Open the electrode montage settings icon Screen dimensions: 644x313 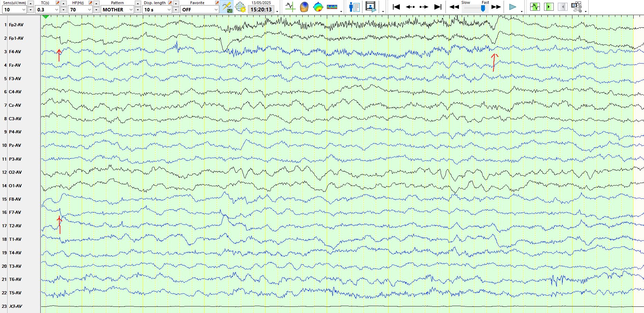240,7
